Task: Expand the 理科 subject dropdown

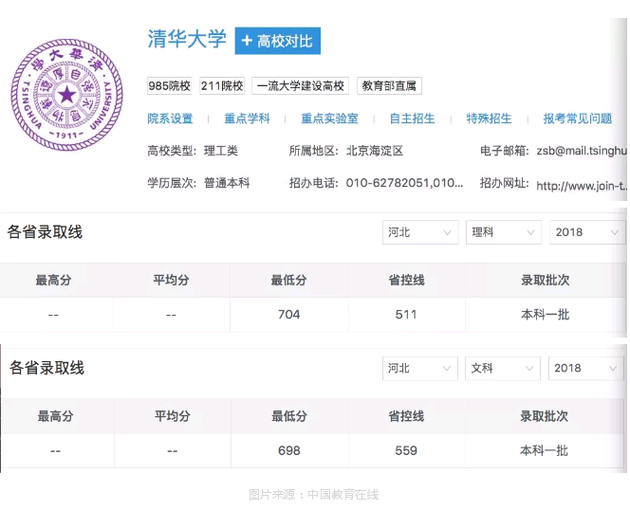Action: click(x=504, y=232)
